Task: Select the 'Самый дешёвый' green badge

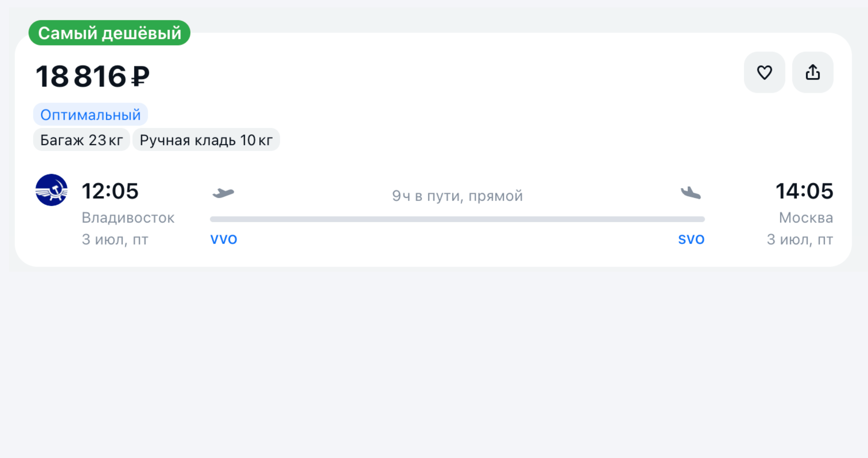Action: [110, 33]
